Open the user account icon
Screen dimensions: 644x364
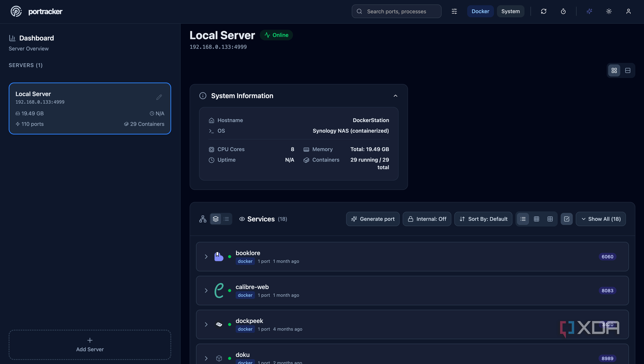pos(628,11)
